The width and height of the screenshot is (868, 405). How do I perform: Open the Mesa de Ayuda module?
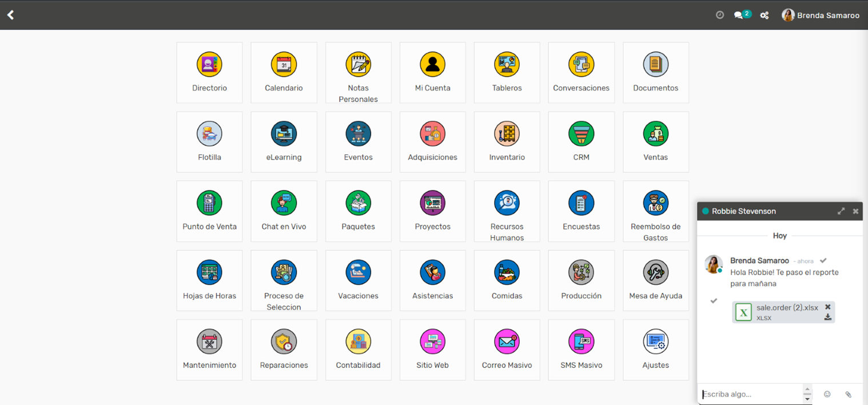(655, 280)
